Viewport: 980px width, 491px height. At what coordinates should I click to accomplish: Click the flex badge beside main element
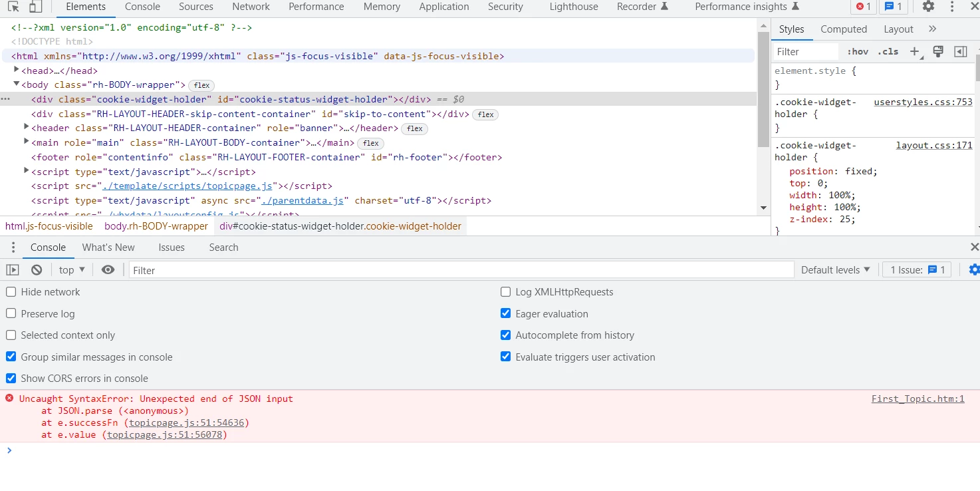[x=371, y=143]
